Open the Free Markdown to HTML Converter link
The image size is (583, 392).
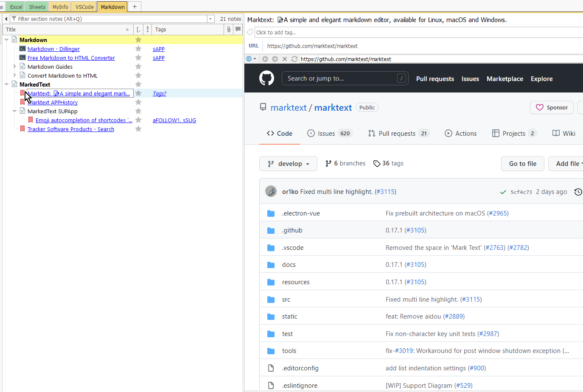point(71,58)
